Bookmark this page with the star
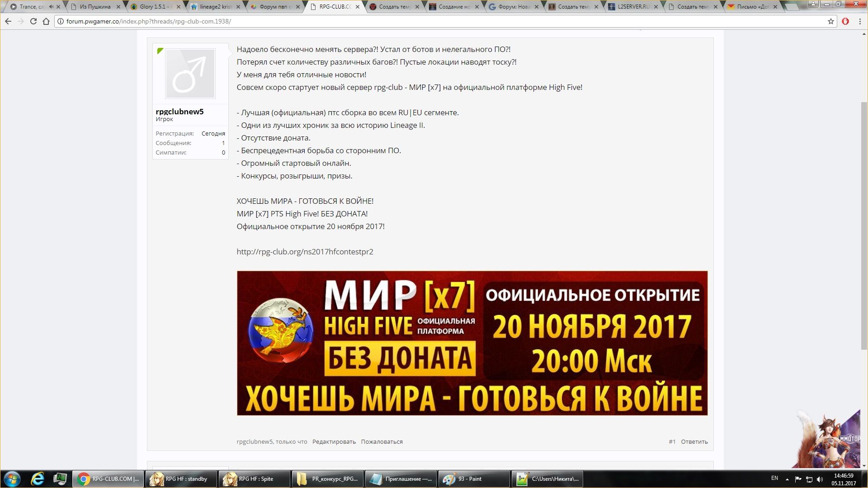The width and height of the screenshot is (868, 488). (x=831, y=21)
